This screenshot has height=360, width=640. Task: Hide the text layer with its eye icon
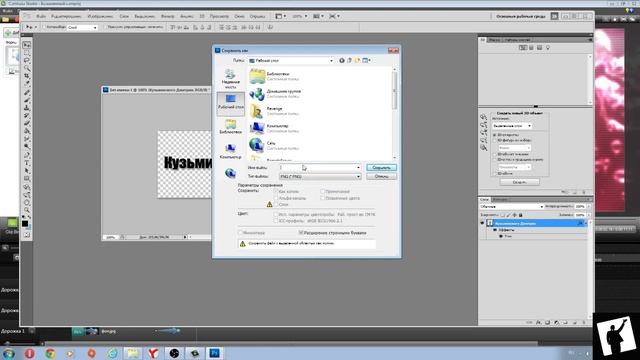482,223
